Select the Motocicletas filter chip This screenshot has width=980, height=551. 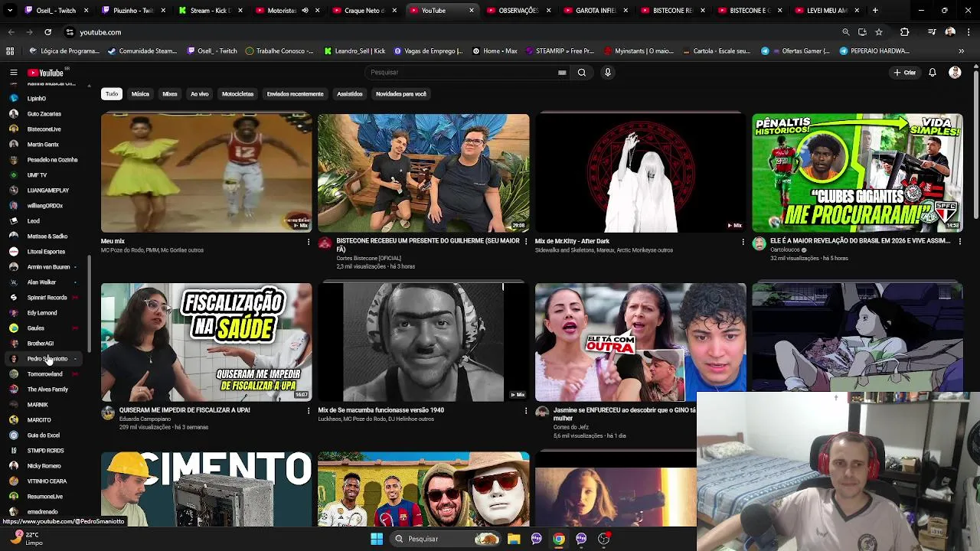coord(237,94)
